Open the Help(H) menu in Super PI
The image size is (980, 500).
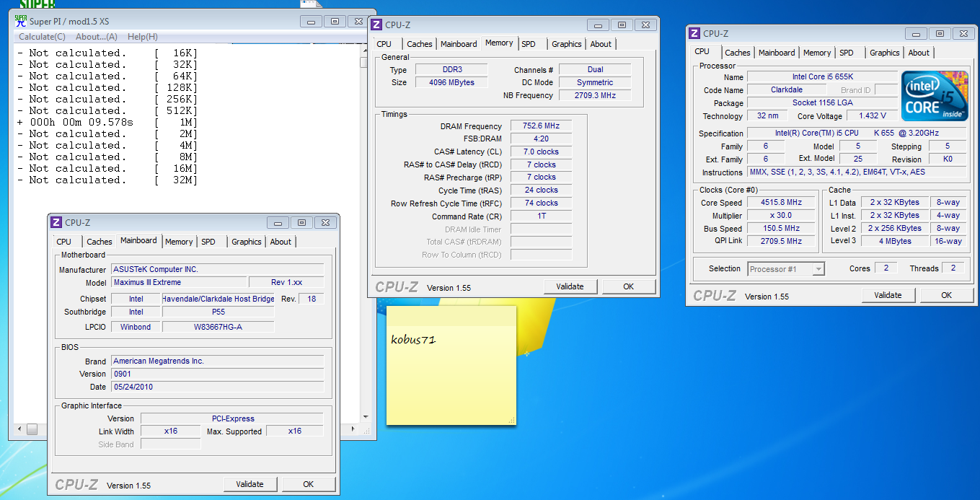(x=142, y=37)
